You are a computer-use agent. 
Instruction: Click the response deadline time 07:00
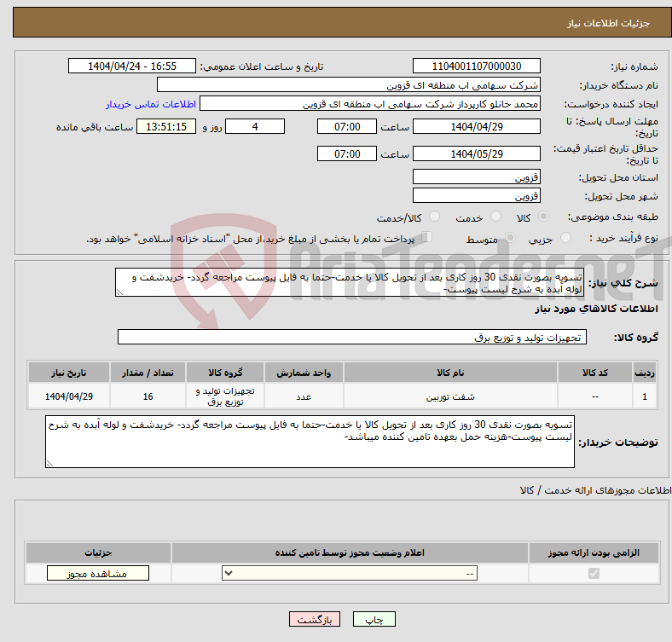347,126
